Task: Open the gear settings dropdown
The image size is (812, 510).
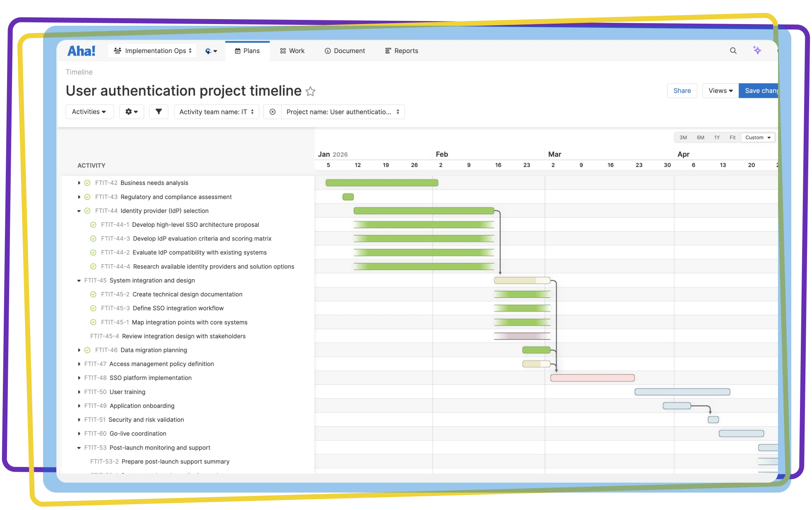Action: point(131,112)
